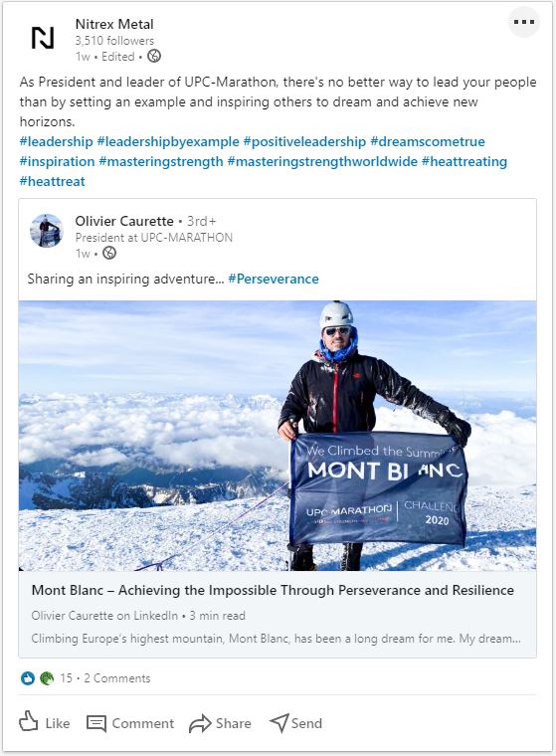Click the blue like reaction icon
Screen dimensions: 556x756
(x=28, y=678)
